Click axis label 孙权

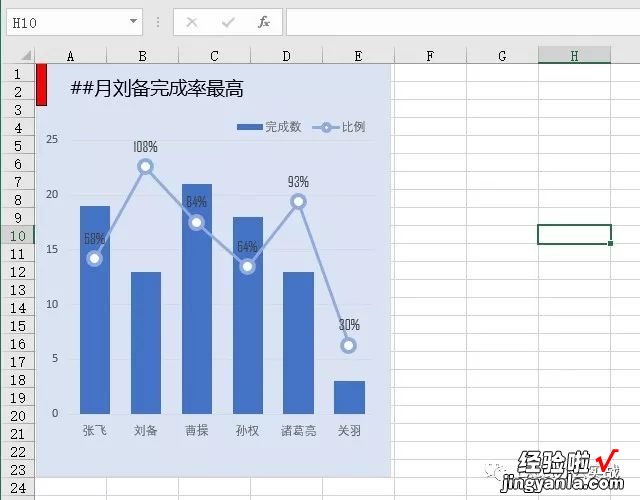247,430
